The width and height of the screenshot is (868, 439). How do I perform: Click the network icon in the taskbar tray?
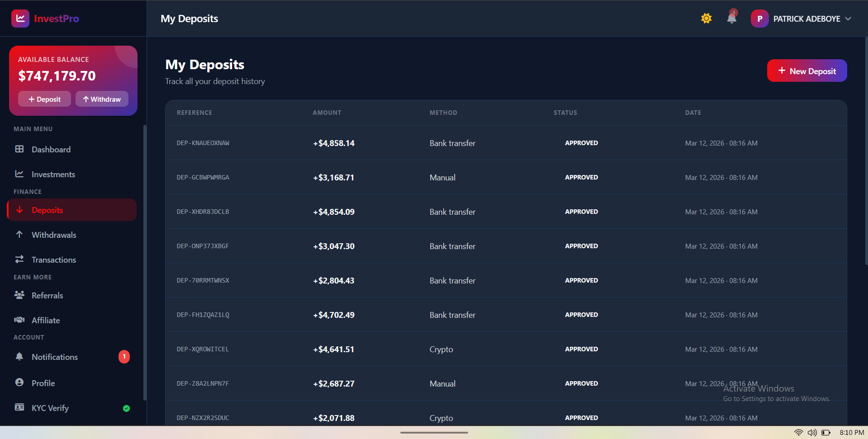tap(798, 432)
